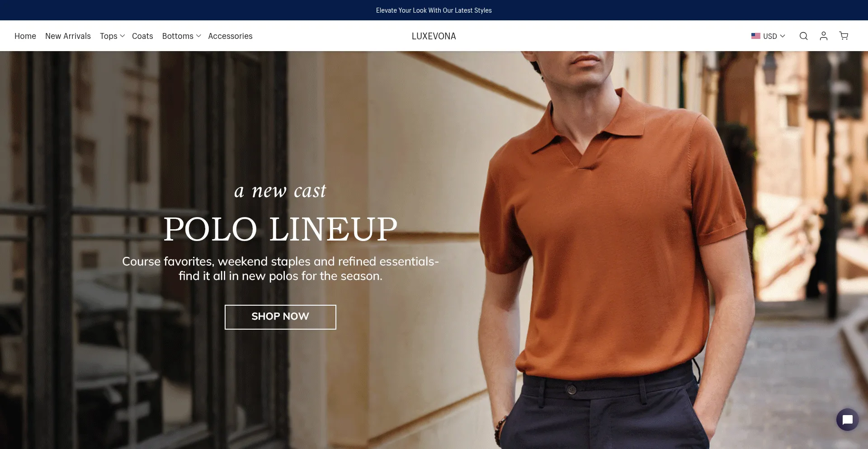Image resolution: width=868 pixels, height=449 pixels.
Task: Open the Coats menu item
Action: (x=142, y=36)
